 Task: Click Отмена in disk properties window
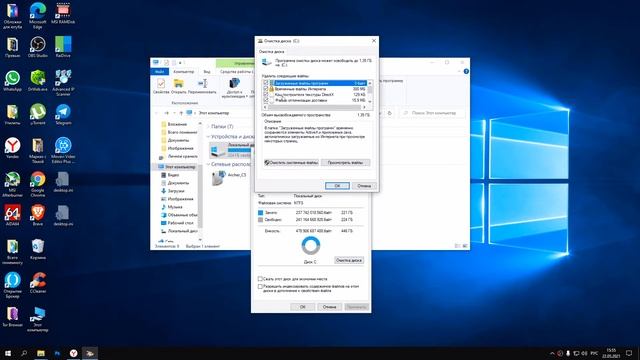[x=329, y=307]
